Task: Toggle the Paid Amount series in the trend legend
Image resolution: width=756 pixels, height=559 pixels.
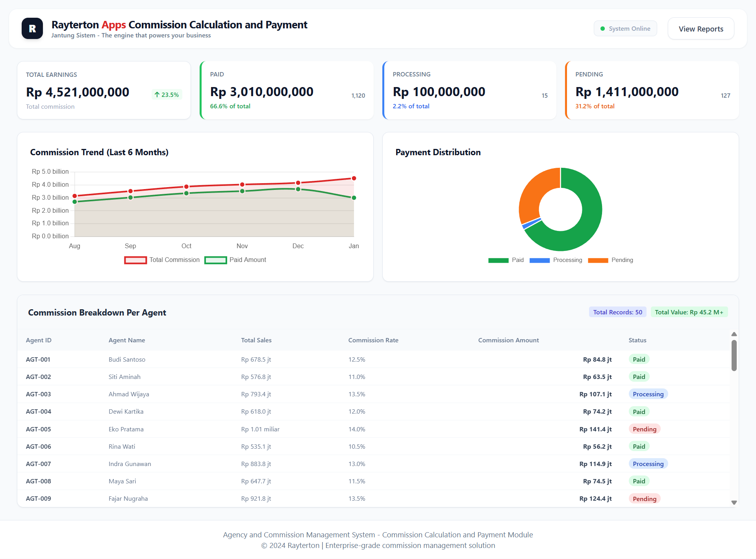Action: 216,260
